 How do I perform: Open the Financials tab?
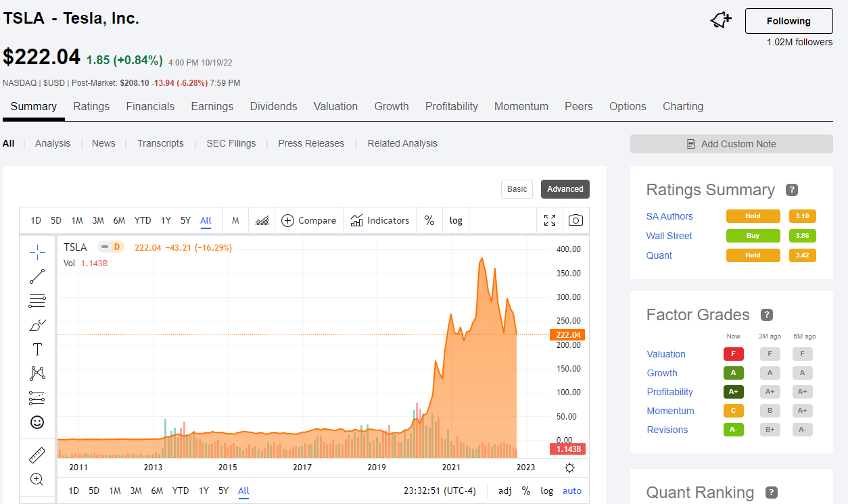[150, 106]
